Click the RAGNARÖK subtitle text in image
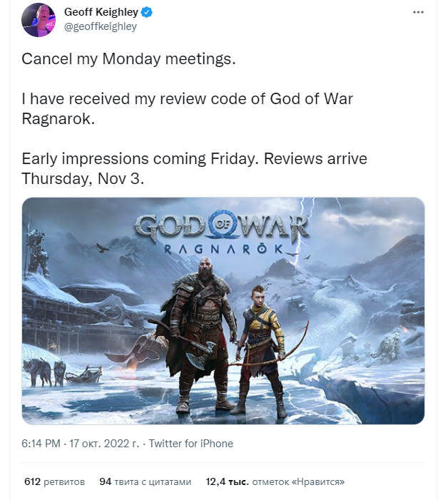This screenshot has width=448, height=500. pos(223,249)
